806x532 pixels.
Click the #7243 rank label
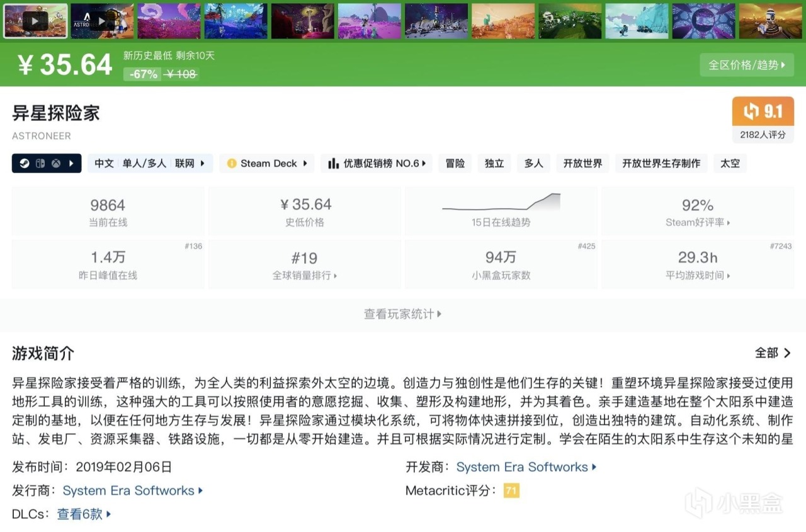[x=781, y=246]
